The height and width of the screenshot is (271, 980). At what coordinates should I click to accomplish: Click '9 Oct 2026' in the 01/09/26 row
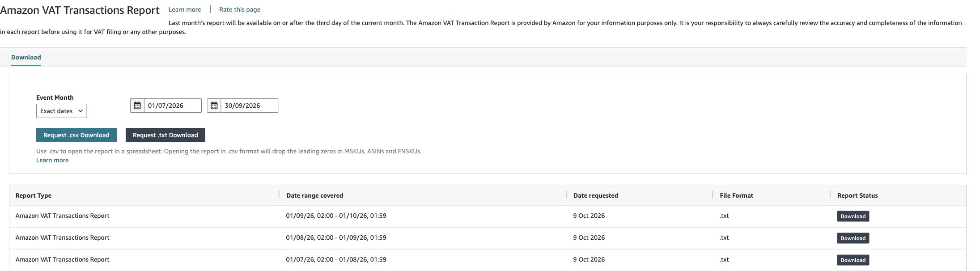pos(589,216)
